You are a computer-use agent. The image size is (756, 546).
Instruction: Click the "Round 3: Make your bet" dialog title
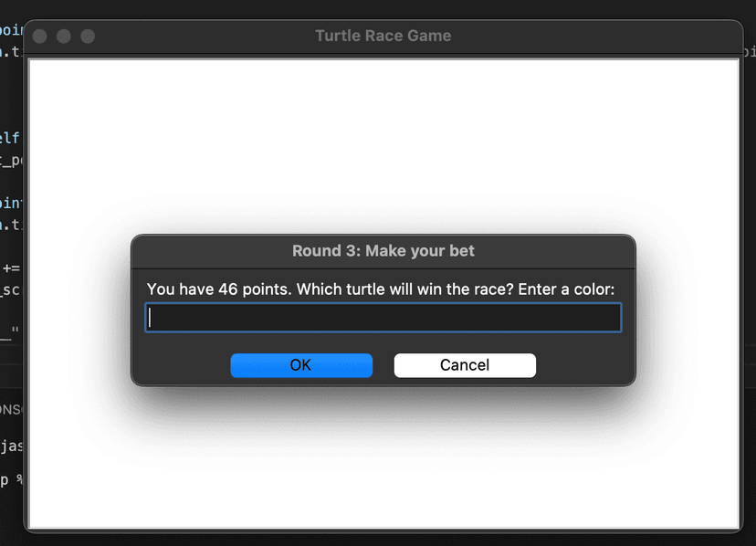[383, 251]
